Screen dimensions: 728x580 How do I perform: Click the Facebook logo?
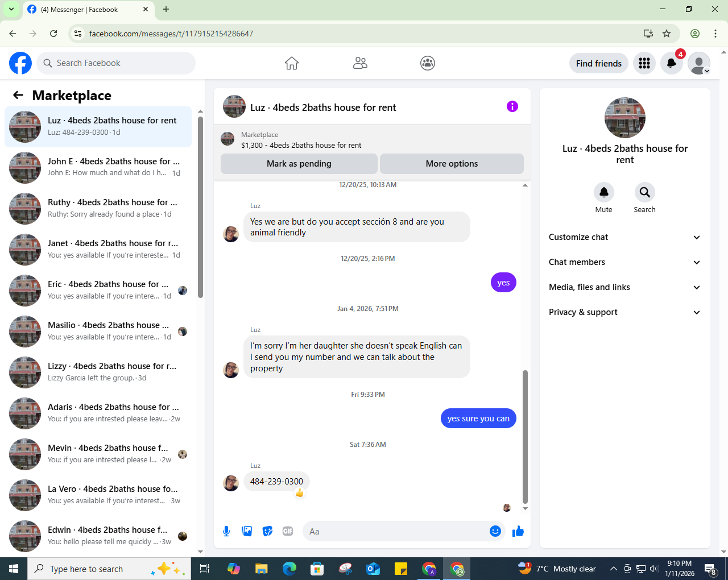tap(20, 63)
